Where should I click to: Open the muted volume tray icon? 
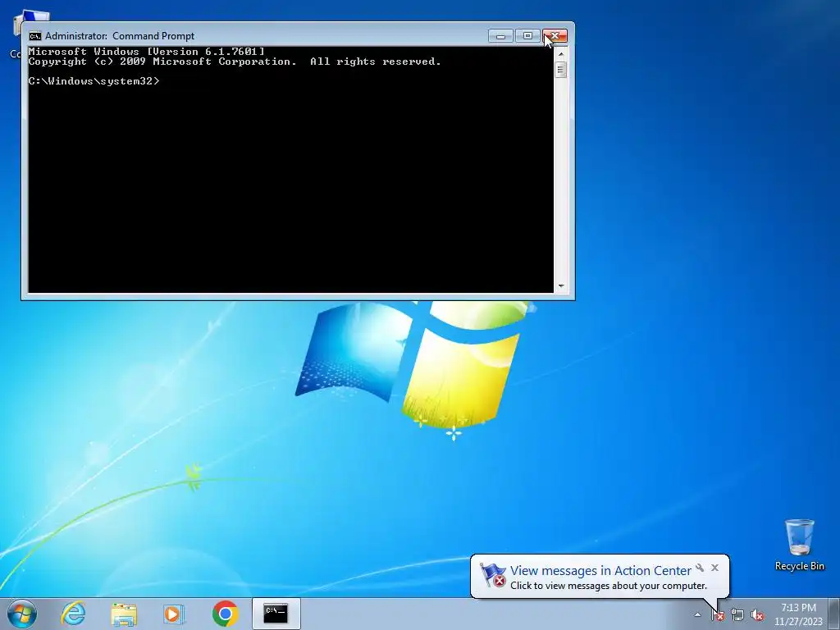click(757, 615)
